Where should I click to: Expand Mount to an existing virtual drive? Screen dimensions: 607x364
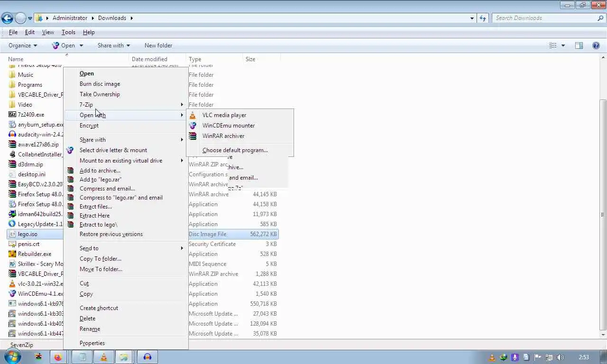126,161
